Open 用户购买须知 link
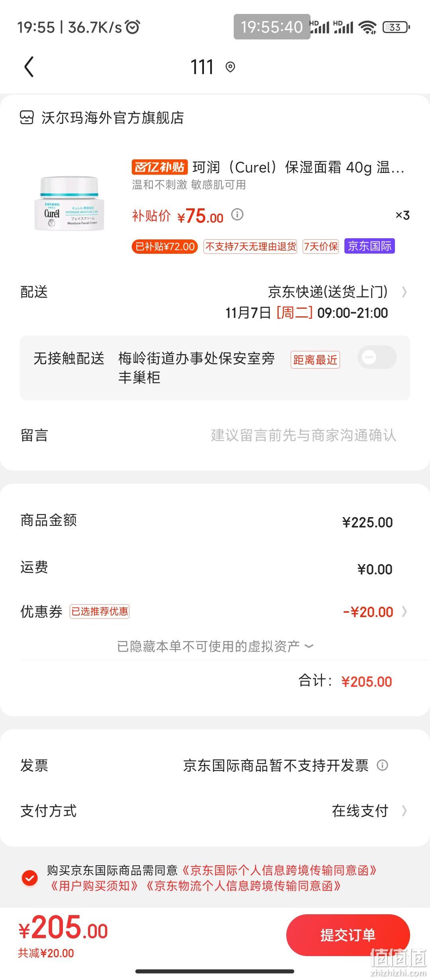 point(94,886)
